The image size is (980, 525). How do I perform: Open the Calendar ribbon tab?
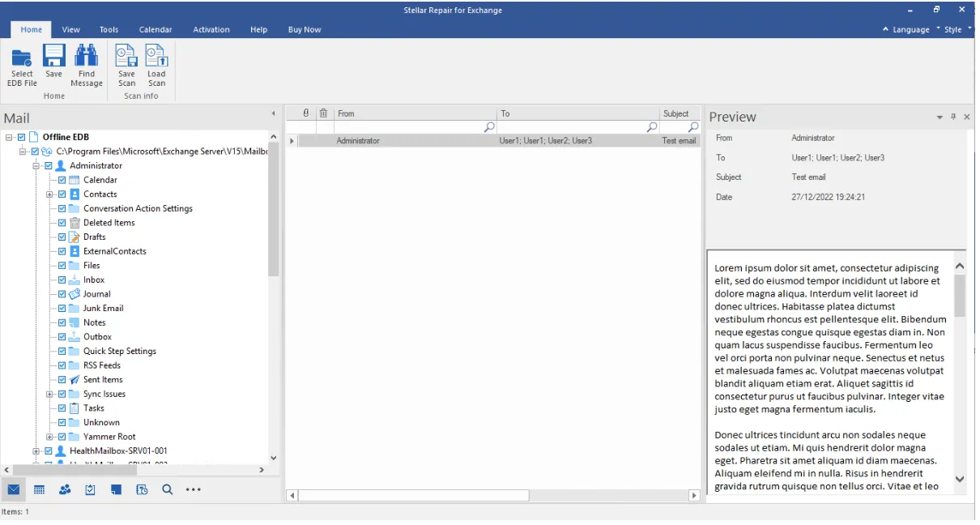[x=156, y=29]
